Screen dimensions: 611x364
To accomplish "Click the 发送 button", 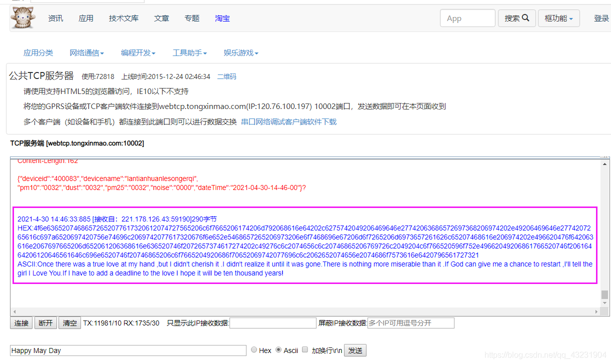I will [x=355, y=350].
